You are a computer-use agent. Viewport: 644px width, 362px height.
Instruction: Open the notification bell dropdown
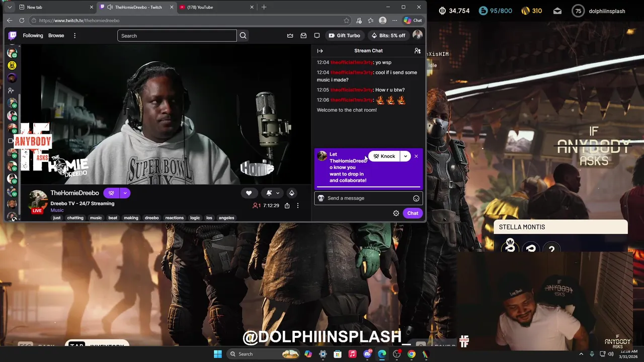pos(273,193)
